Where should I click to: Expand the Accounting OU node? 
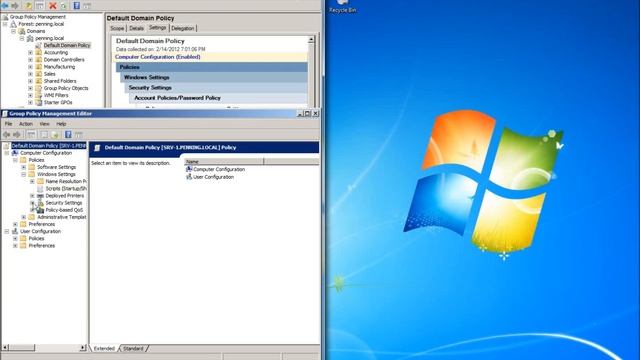click(30, 53)
